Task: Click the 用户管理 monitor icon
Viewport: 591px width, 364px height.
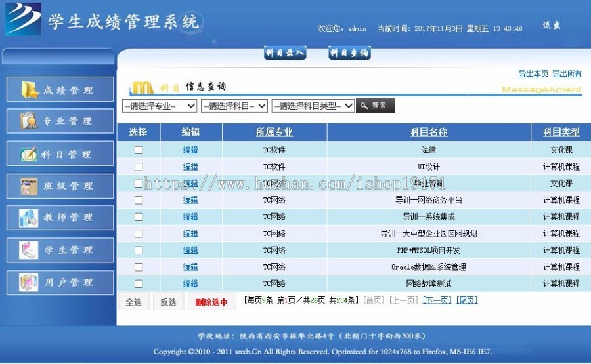Action: [x=29, y=282]
